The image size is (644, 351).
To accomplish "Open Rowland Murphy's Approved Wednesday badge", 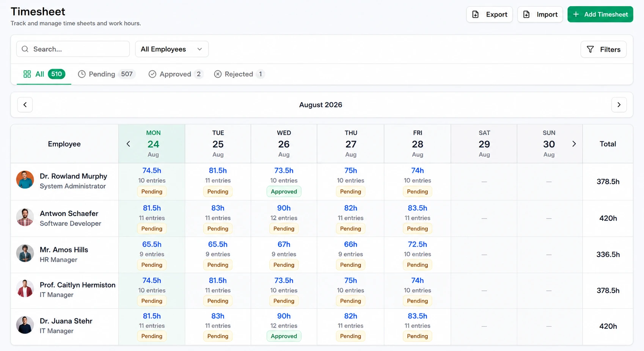I will point(284,191).
